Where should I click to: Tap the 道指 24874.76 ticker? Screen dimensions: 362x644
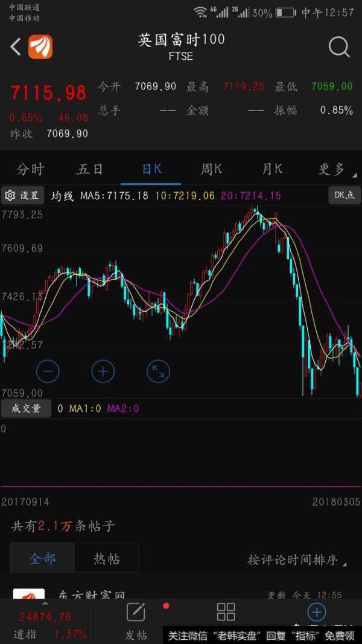click(45, 625)
